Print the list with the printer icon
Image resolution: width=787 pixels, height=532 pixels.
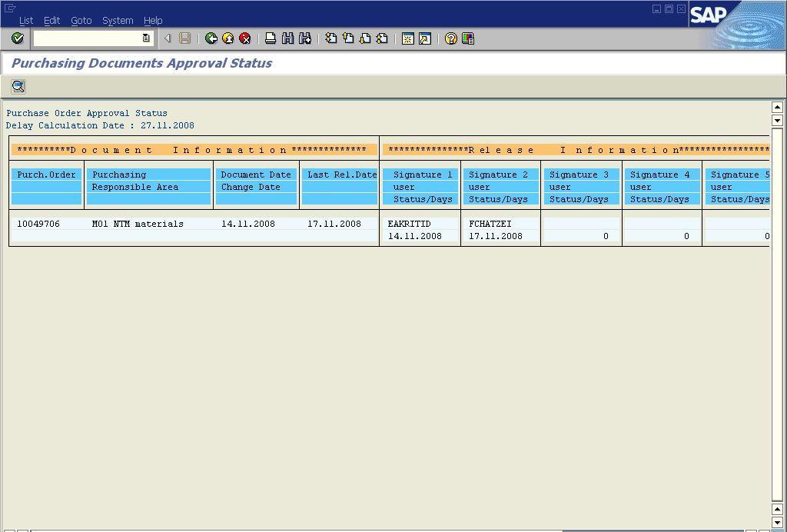pyautogui.click(x=271, y=38)
